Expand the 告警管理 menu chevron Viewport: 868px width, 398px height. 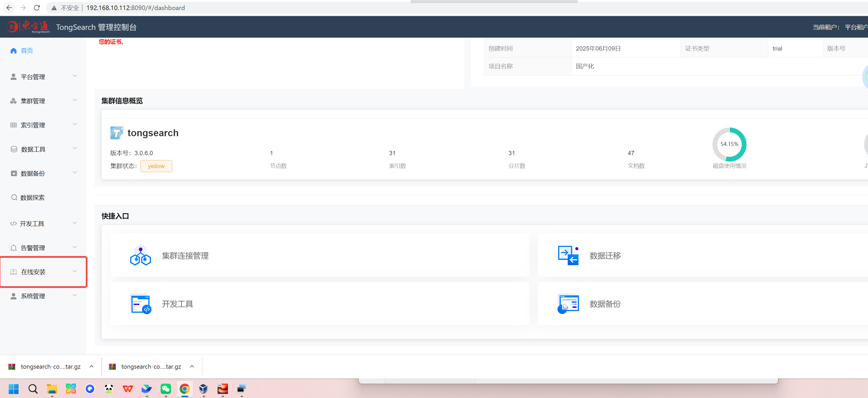click(x=75, y=247)
